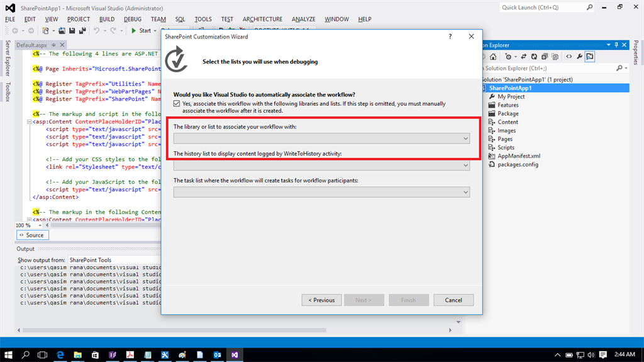This screenshot has height=362, width=644.
Task: Open Outlook from the taskbar
Action: 217,354
